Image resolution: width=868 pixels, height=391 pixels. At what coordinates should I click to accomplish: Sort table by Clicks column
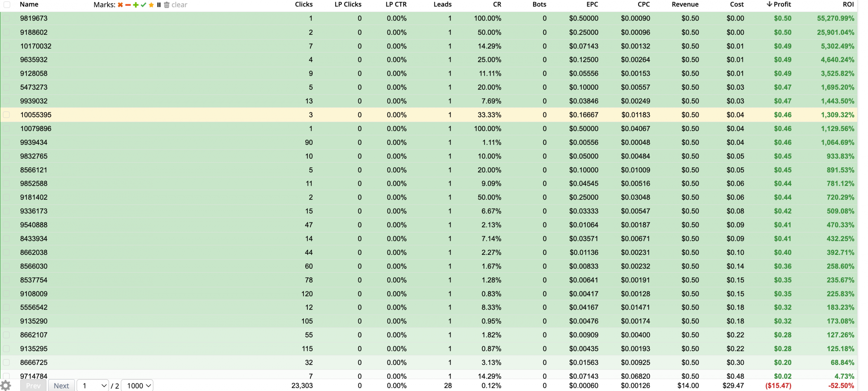click(303, 4)
